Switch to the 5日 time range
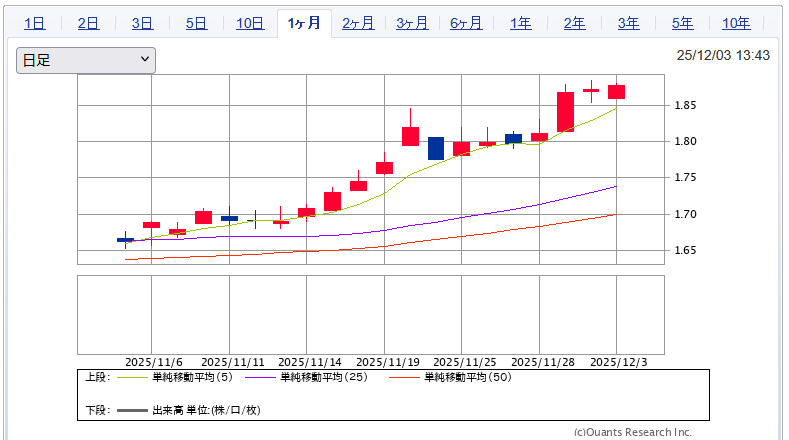The height and width of the screenshot is (440, 789). 196,23
